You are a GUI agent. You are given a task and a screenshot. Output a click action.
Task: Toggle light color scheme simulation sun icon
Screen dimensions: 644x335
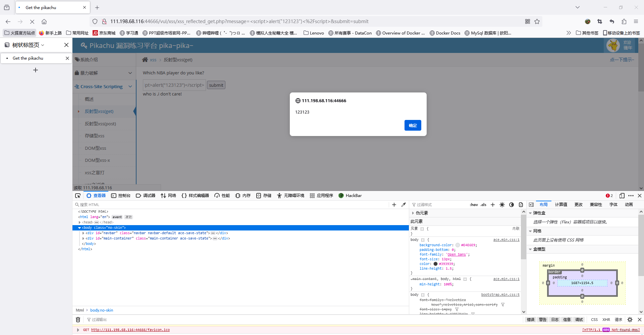(502, 205)
